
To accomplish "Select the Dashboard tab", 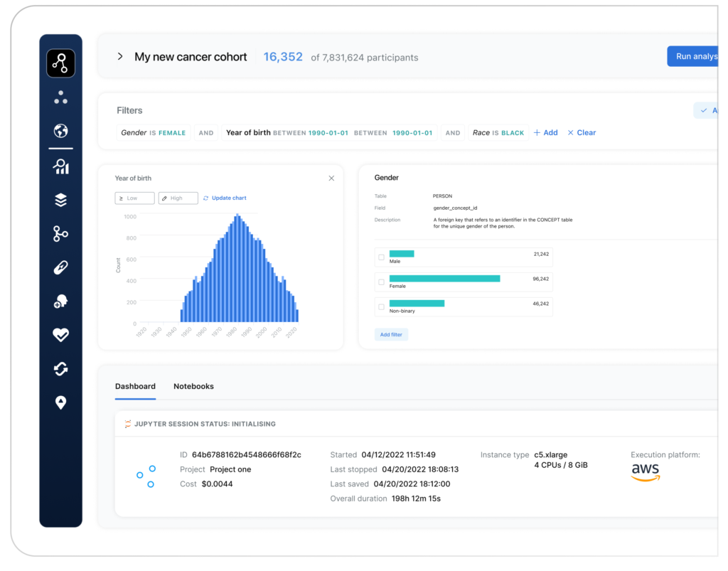I will (135, 386).
